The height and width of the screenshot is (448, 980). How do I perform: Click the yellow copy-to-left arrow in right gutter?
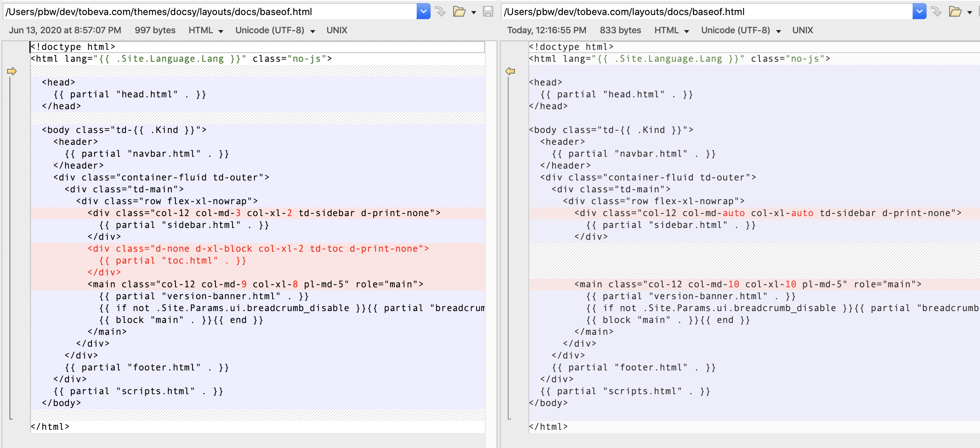click(510, 71)
